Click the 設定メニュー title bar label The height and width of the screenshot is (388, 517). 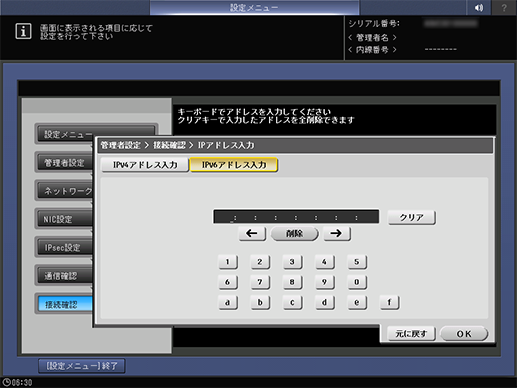[254, 7]
